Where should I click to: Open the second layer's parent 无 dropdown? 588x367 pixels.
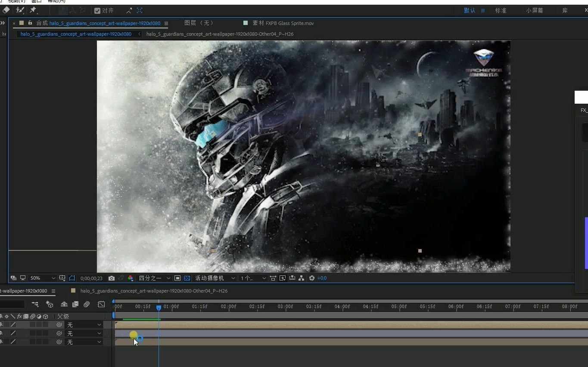[x=84, y=333]
